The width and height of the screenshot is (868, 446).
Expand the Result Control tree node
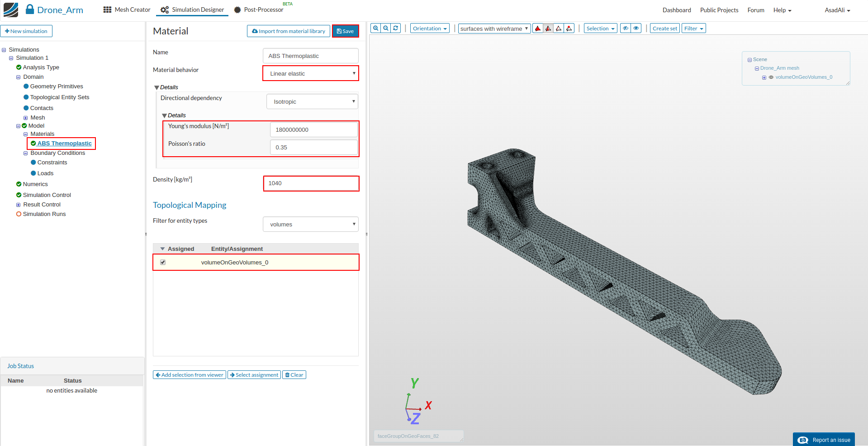click(x=19, y=205)
